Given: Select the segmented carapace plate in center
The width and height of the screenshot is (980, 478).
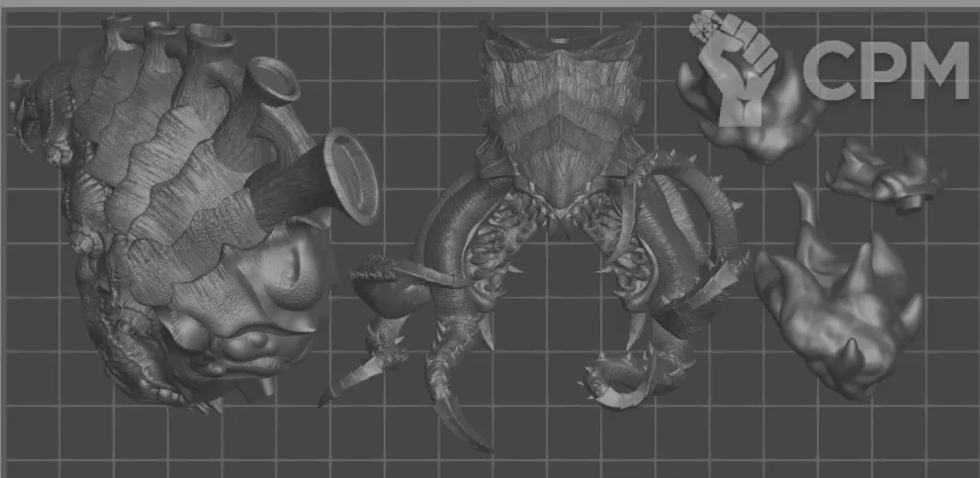Looking at the screenshot, I should click(x=559, y=109).
